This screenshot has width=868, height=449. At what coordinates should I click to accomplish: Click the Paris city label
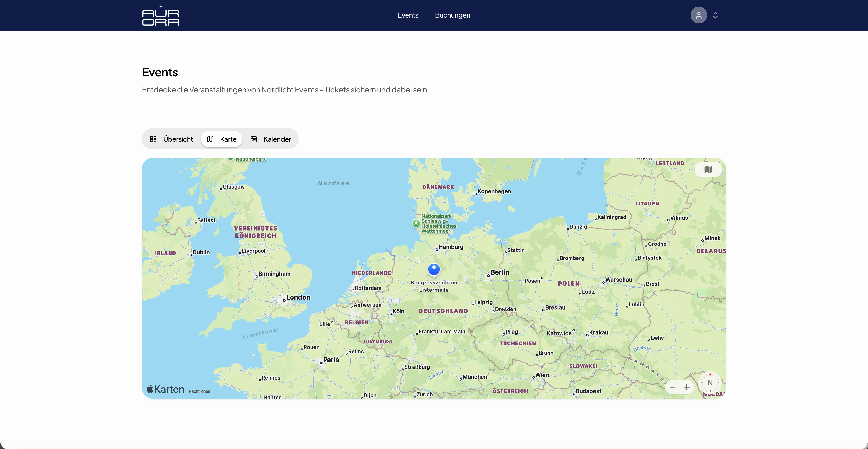tap(331, 360)
